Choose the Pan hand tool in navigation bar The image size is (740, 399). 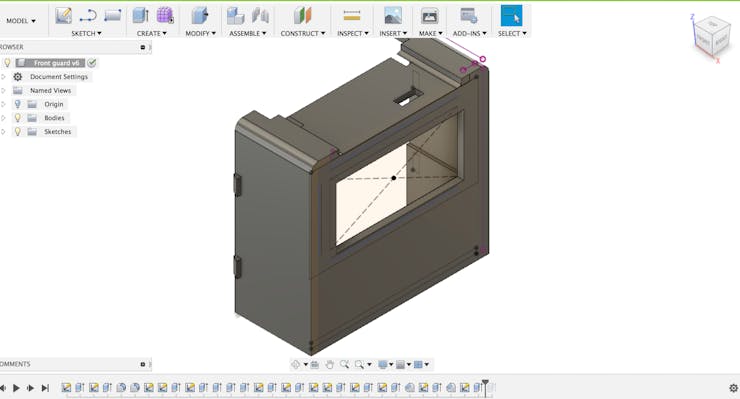click(x=329, y=365)
